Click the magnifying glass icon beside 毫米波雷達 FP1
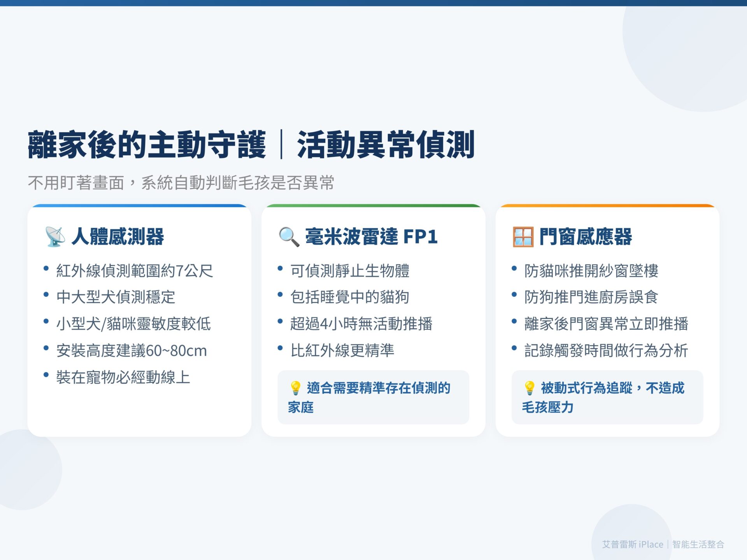The image size is (747, 560). pyautogui.click(x=289, y=236)
